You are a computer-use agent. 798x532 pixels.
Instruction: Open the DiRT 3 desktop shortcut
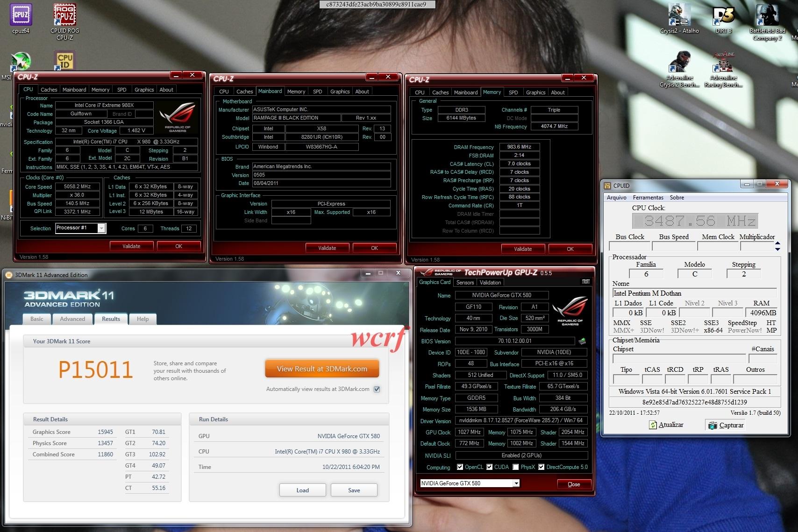(x=723, y=19)
